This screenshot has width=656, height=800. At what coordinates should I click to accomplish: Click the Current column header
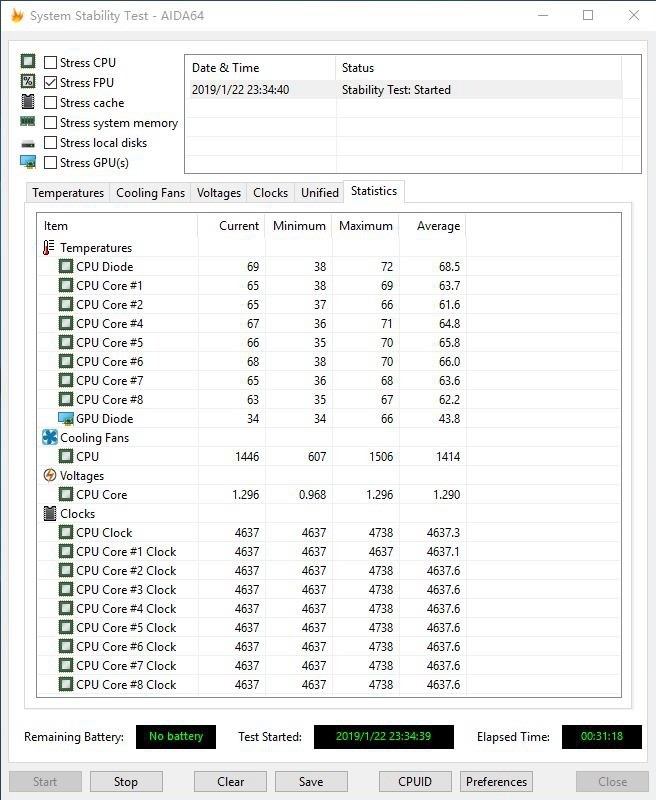pos(232,226)
